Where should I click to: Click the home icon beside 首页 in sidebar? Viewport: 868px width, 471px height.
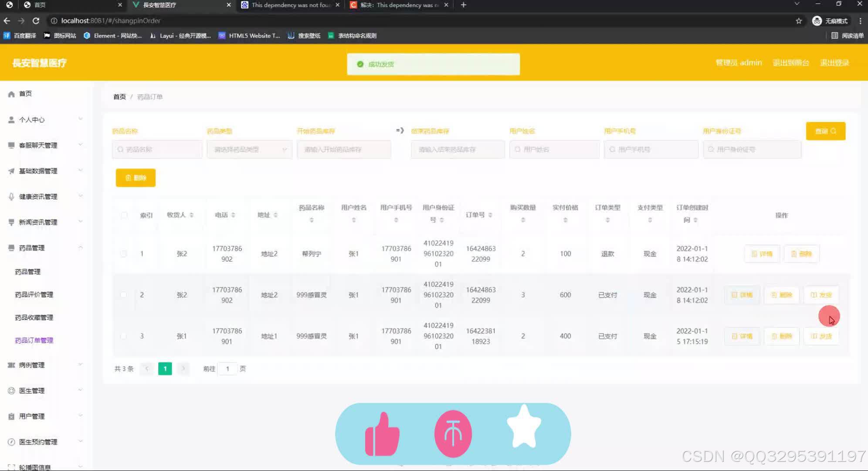(11, 94)
